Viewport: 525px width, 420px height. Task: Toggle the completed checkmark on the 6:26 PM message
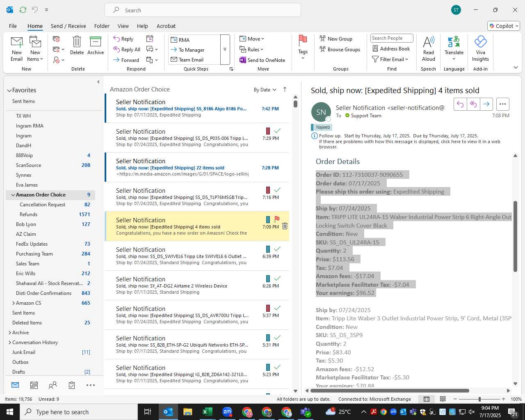tap(277, 278)
